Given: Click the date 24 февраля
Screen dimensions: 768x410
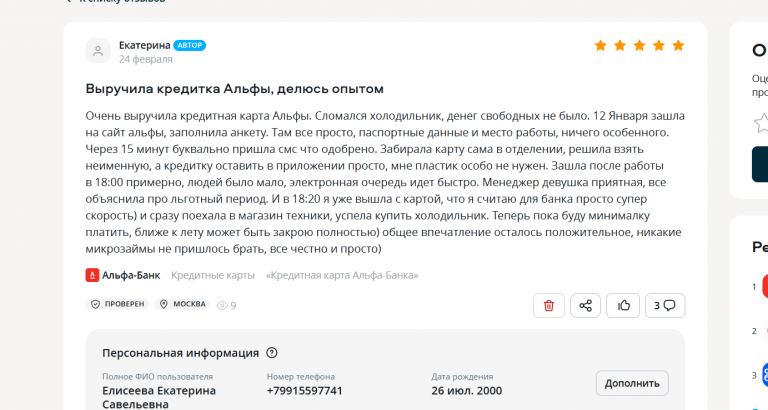Looking at the screenshot, I should (x=145, y=59).
